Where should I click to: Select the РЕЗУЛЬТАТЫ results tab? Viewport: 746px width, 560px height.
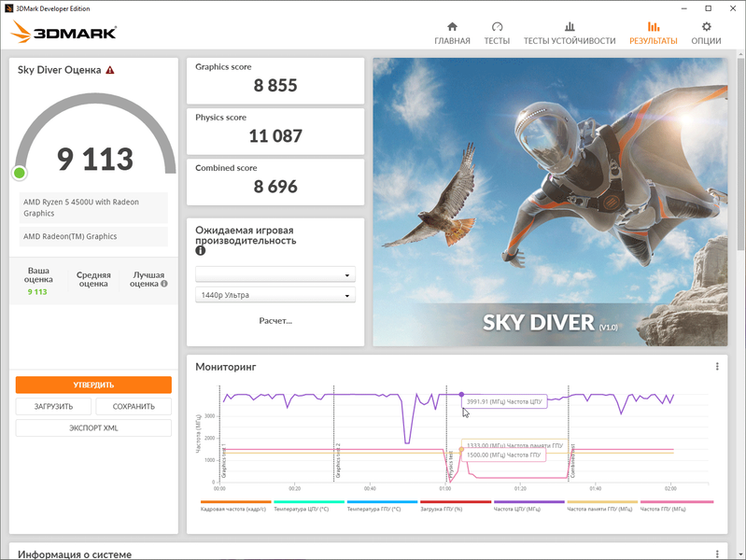[x=654, y=34]
